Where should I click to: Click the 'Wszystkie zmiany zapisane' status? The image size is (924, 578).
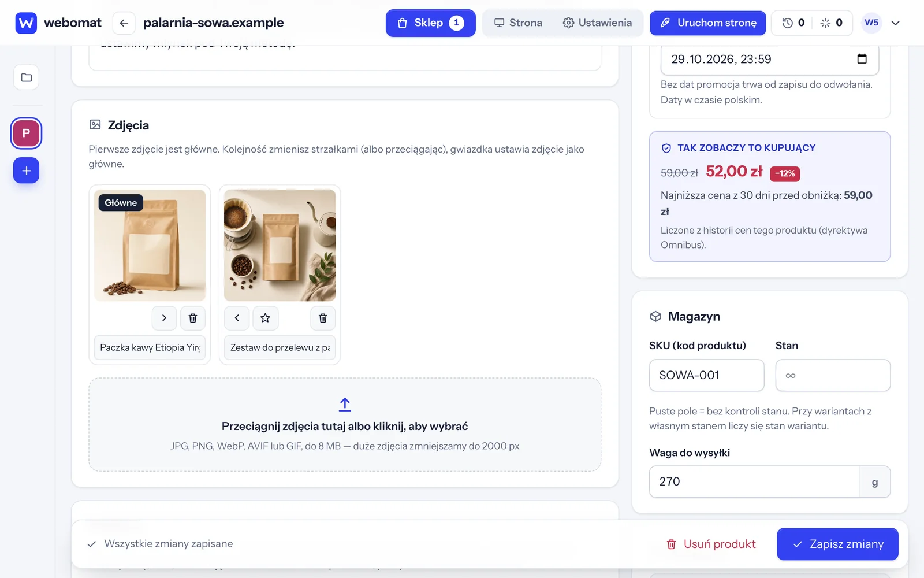[160, 544]
